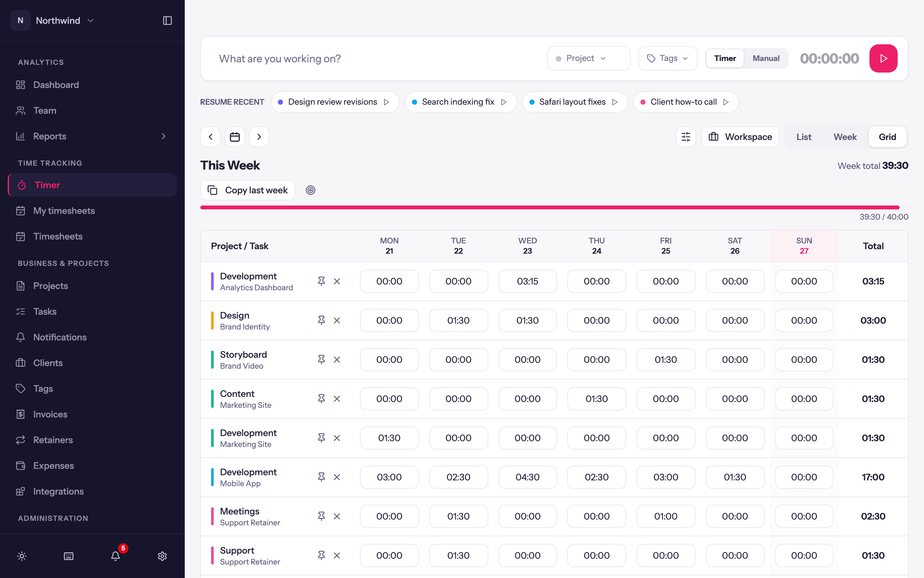Open the Retainers page

pyautogui.click(x=92, y=440)
